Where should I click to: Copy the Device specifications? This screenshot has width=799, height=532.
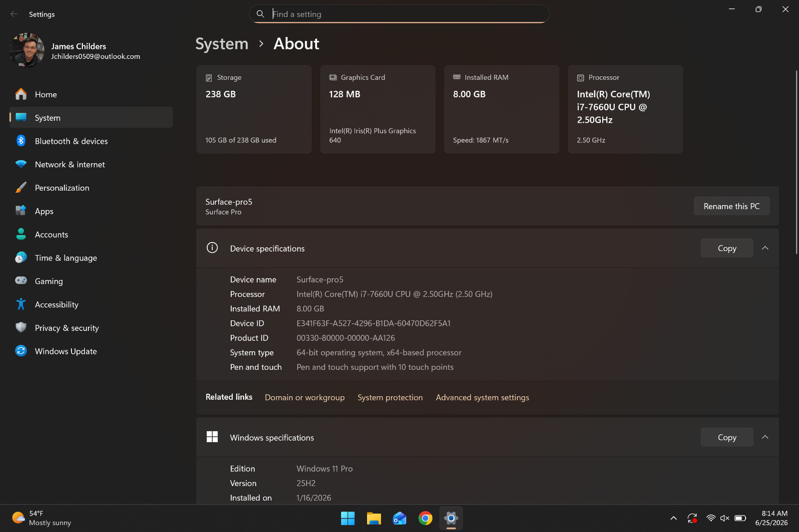tap(727, 248)
